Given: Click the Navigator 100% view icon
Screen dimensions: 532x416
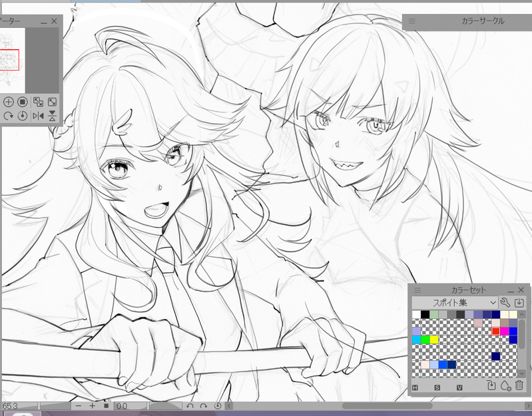Looking at the screenshot, I should pyautogui.click(x=23, y=102).
